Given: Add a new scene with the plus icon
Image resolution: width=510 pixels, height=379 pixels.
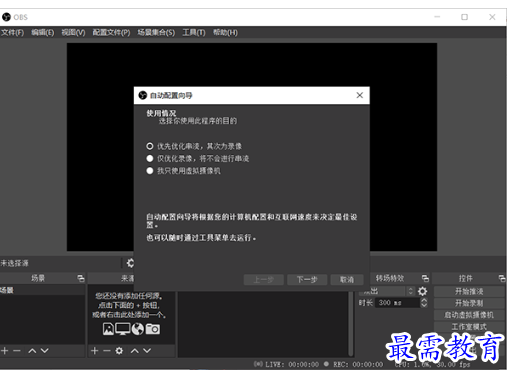Looking at the screenshot, I should point(5,351).
